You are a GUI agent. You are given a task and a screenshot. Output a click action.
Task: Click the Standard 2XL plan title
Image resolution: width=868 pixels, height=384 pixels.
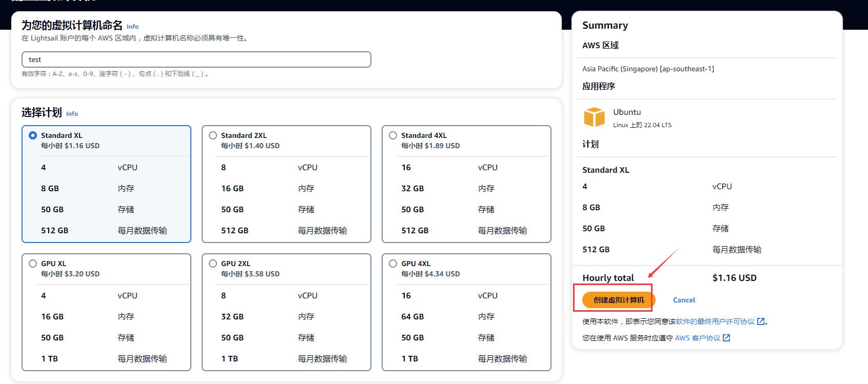[x=244, y=135]
